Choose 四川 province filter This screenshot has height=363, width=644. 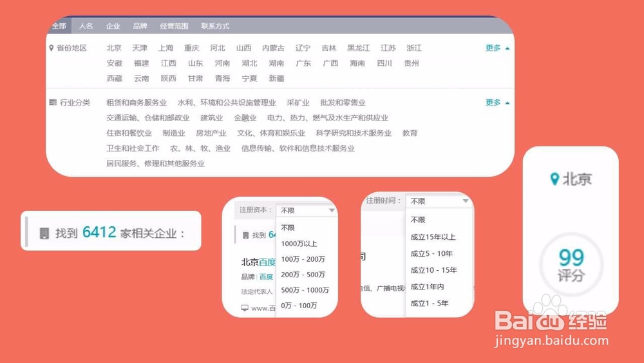[x=384, y=63]
